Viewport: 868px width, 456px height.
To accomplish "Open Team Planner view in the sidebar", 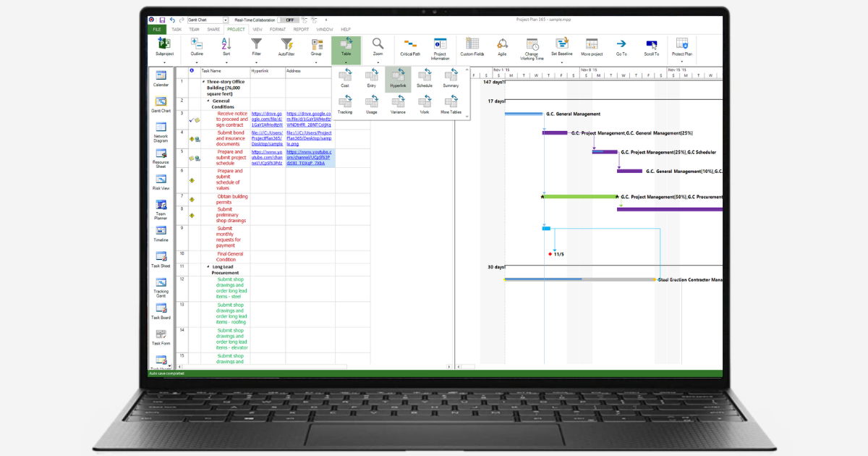I will (x=161, y=209).
